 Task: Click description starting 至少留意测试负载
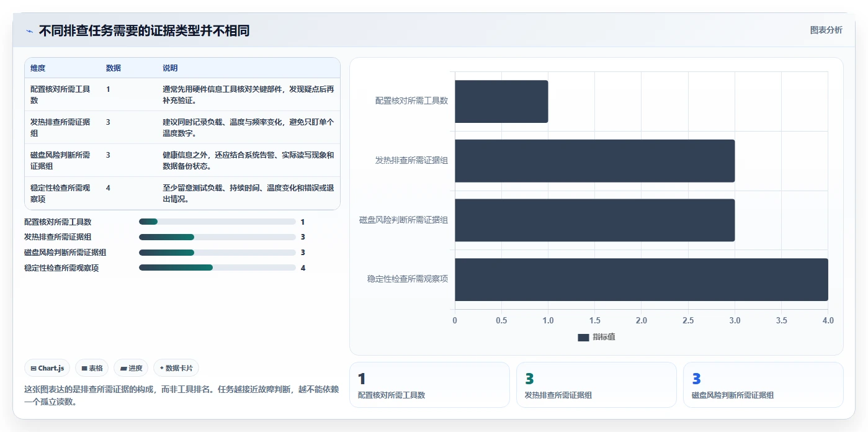248,193
